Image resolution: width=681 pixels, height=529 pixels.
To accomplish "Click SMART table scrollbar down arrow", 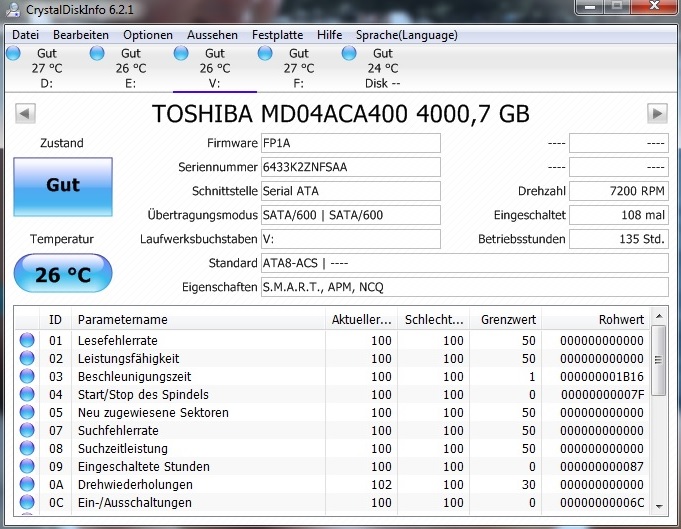I will 659,506.
